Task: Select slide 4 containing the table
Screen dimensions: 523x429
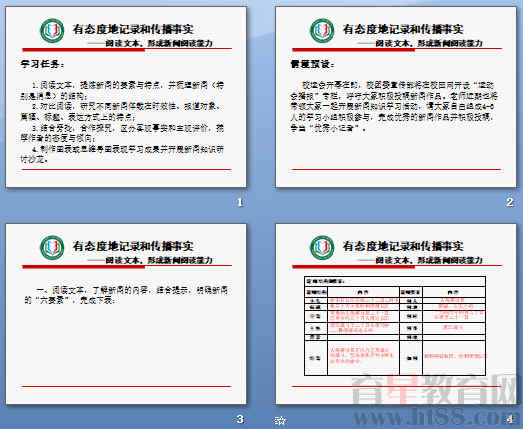Action: (396, 314)
